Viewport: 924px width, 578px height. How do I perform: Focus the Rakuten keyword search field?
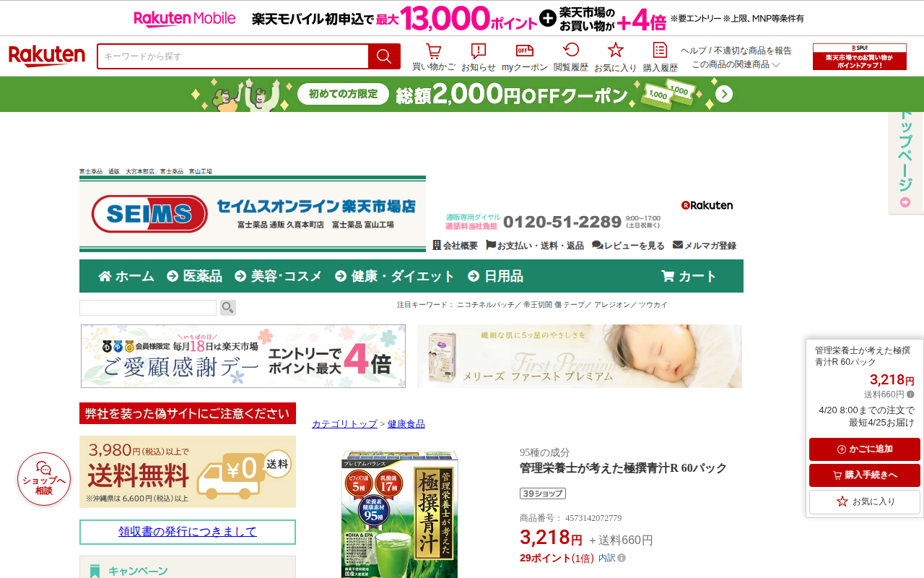coord(233,56)
